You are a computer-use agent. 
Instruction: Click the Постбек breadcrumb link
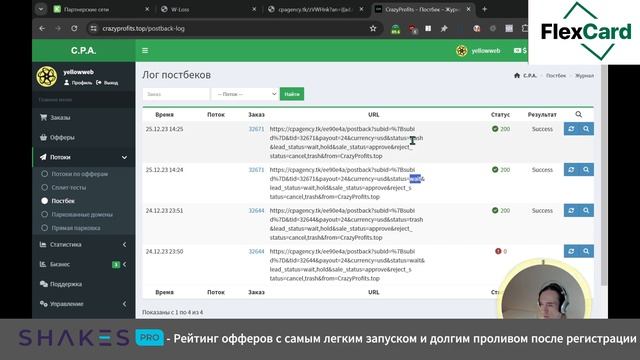tap(556, 76)
